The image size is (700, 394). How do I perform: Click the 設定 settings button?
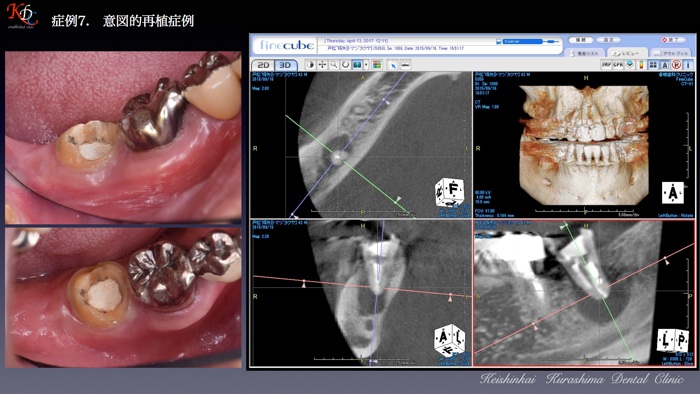click(608, 40)
